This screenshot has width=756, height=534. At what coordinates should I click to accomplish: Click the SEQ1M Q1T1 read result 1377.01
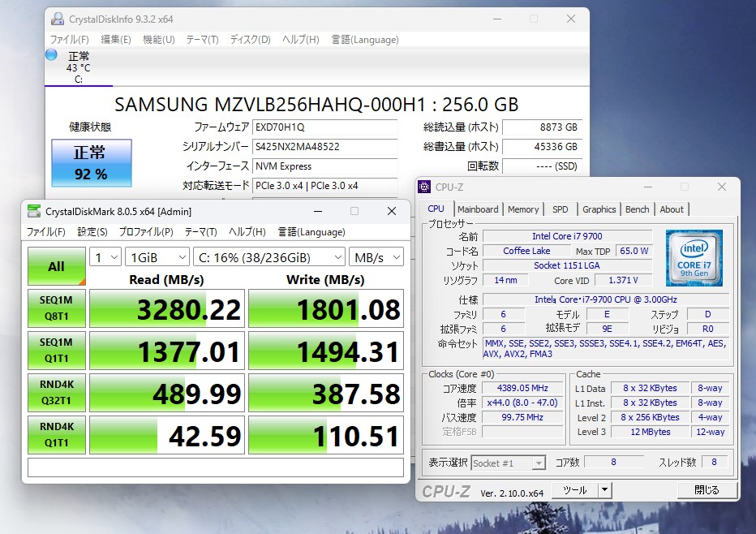point(167,351)
